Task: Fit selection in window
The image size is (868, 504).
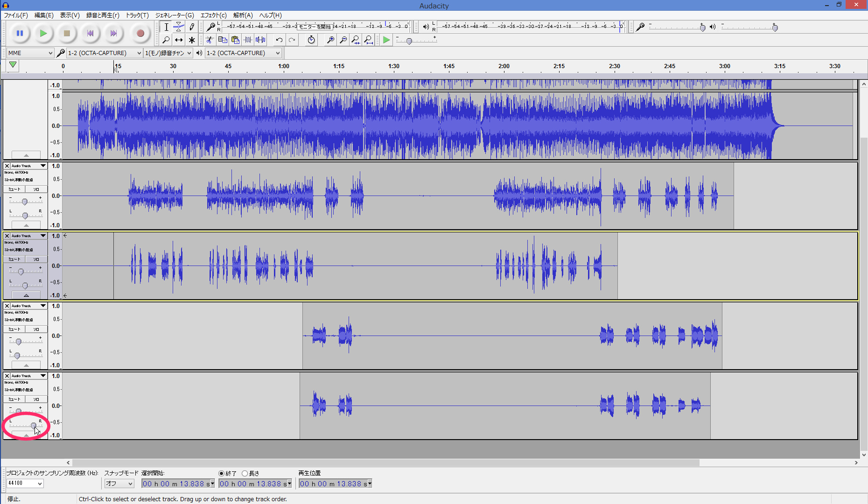Action: pos(356,40)
